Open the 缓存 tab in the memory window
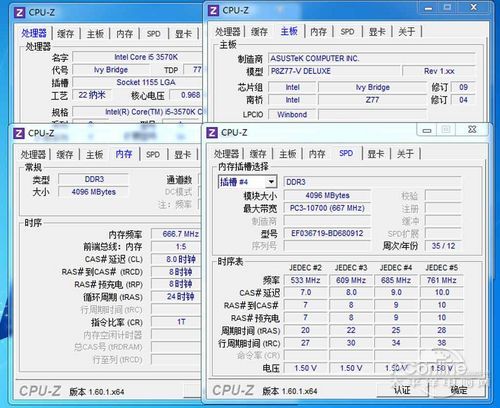Screen dimensions: 500x408 pyautogui.click(x=65, y=155)
